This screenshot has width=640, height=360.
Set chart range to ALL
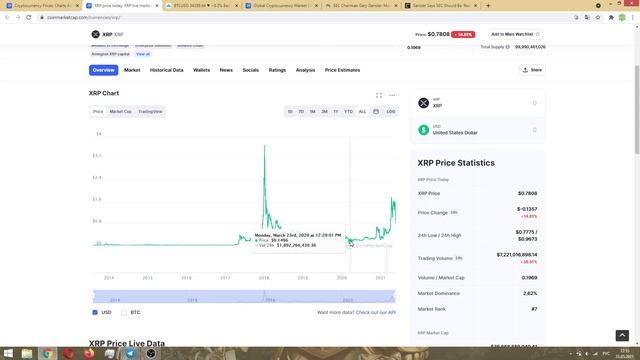tap(362, 111)
